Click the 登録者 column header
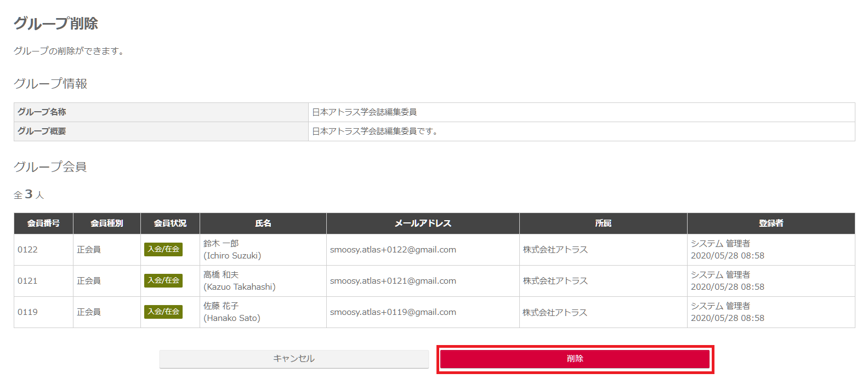 [771, 223]
